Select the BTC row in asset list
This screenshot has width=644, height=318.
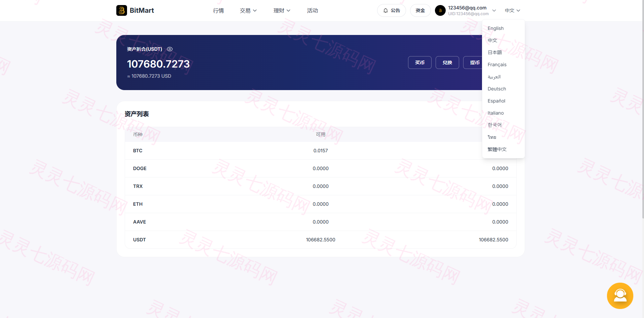pyautogui.click(x=320, y=151)
